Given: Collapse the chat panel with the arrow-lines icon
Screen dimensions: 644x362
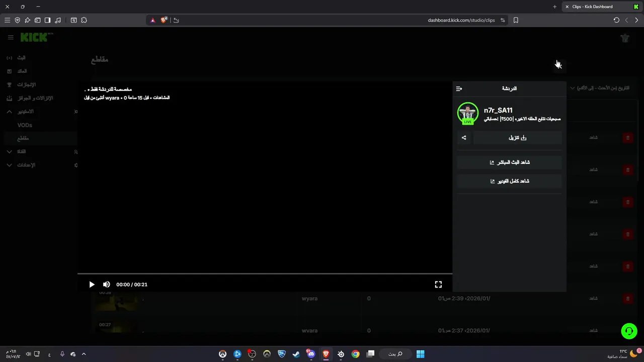Looking at the screenshot, I should click(x=459, y=88).
